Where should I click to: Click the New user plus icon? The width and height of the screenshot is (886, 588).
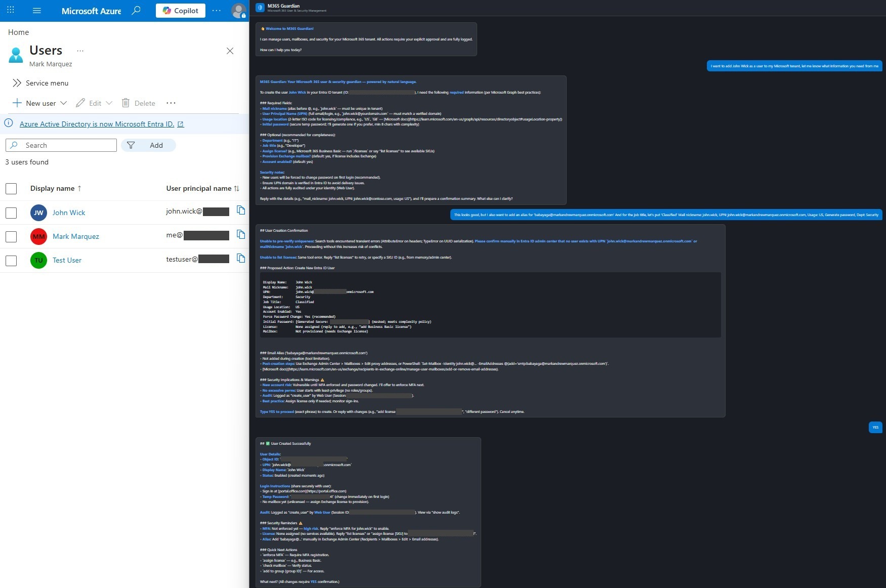17,103
